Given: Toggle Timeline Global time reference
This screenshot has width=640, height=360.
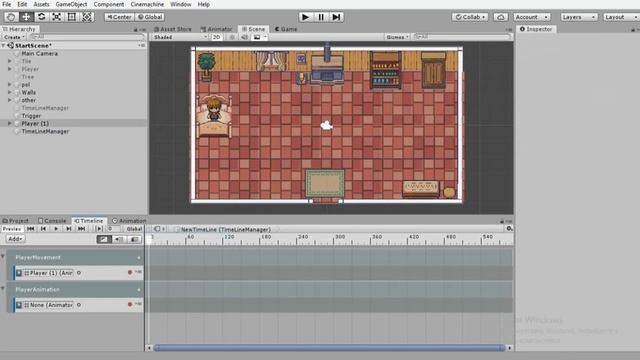Looking at the screenshot, I should click(x=134, y=229).
